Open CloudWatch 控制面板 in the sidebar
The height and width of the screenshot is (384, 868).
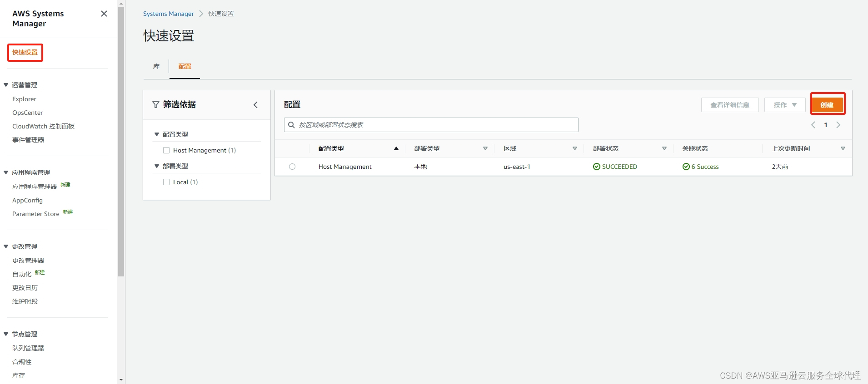43,126
